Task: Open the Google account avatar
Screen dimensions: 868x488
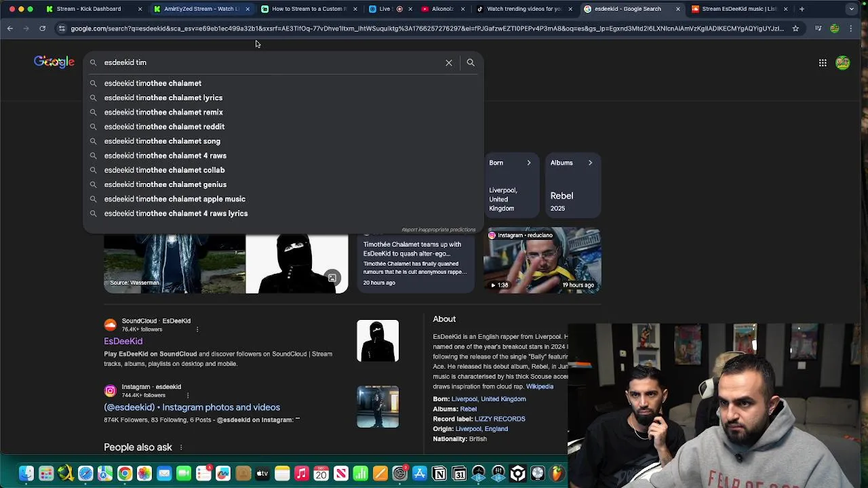Action: pos(843,63)
